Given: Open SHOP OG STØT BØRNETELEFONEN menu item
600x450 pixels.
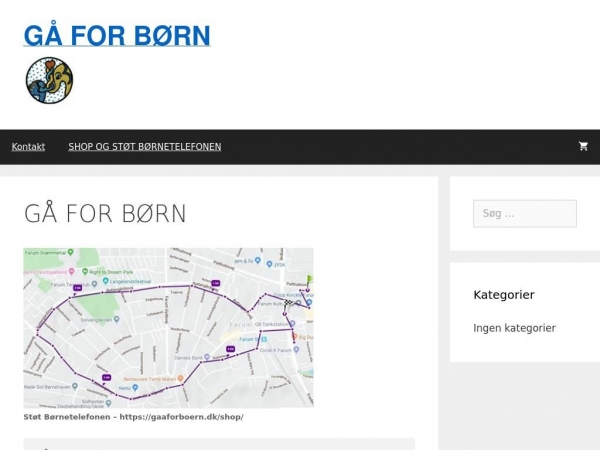Looking at the screenshot, I should (x=145, y=147).
